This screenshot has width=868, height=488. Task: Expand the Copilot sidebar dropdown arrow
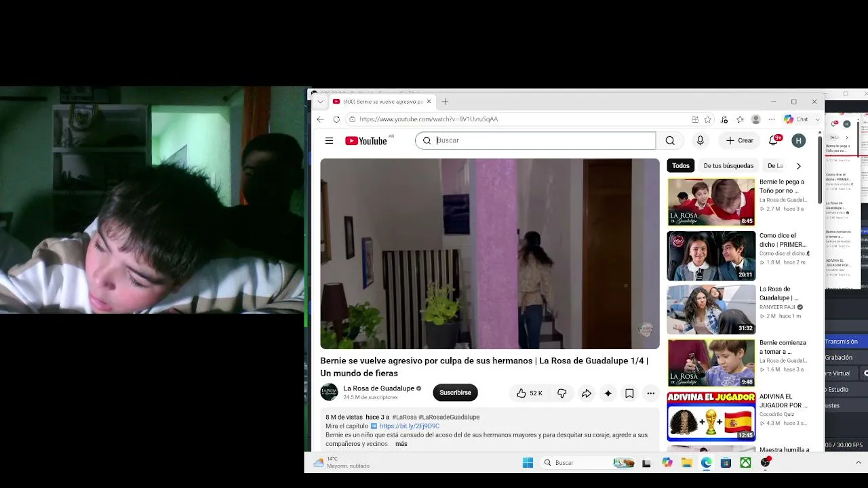click(817, 119)
